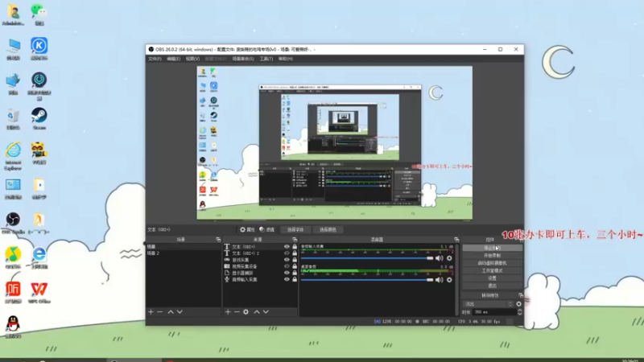Open the 场景集合(S) menu
The width and height of the screenshot is (644, 362).
(243, 59)
